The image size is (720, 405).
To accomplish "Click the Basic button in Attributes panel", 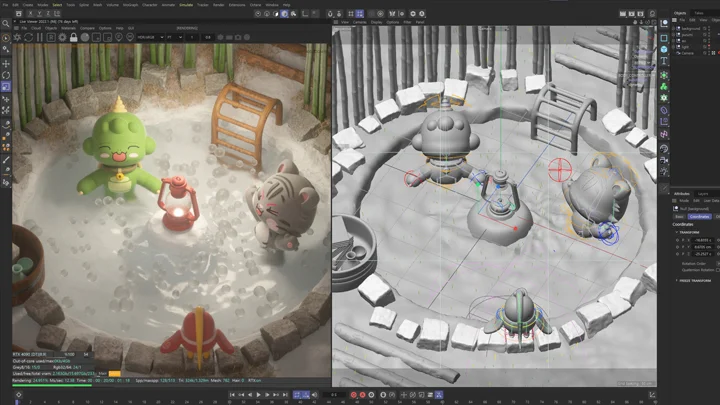I will pos(679,215).
